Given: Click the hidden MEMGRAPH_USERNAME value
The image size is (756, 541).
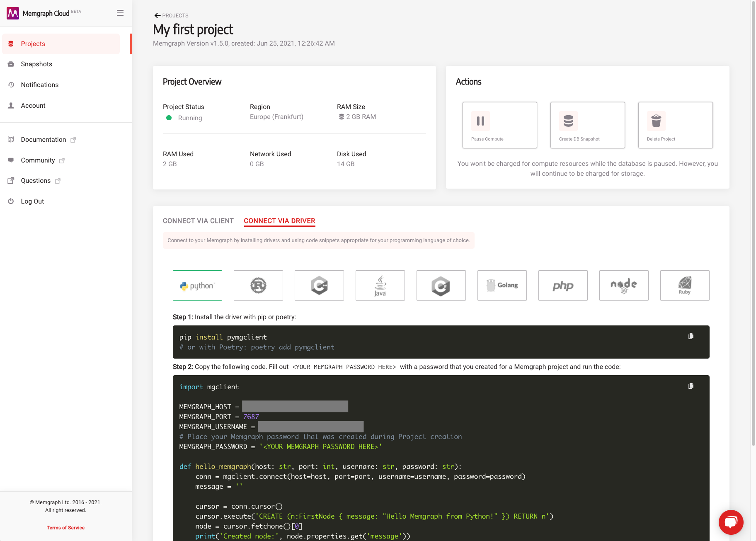Looking at the screenshot, I should [x=311, y=426].
